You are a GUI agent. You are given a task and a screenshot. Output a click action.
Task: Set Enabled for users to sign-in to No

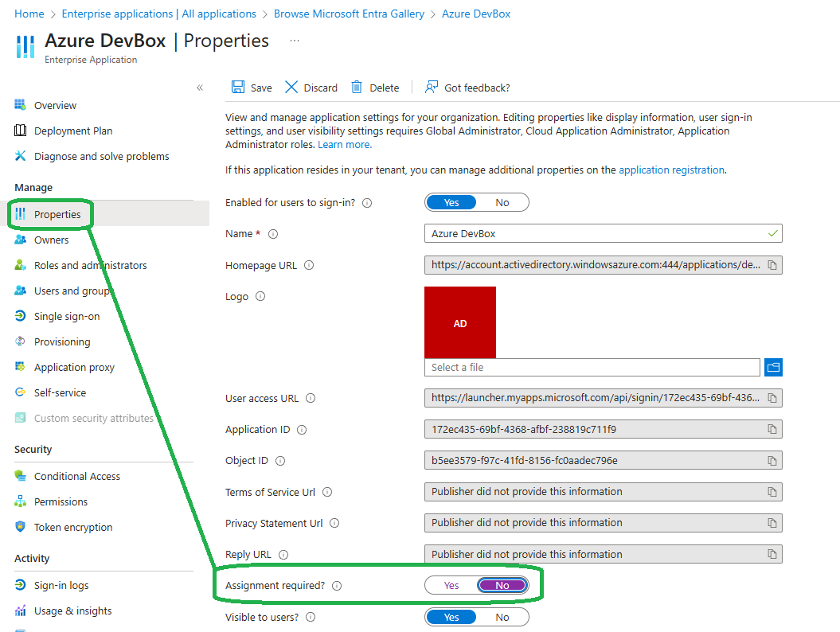(502, 202)
